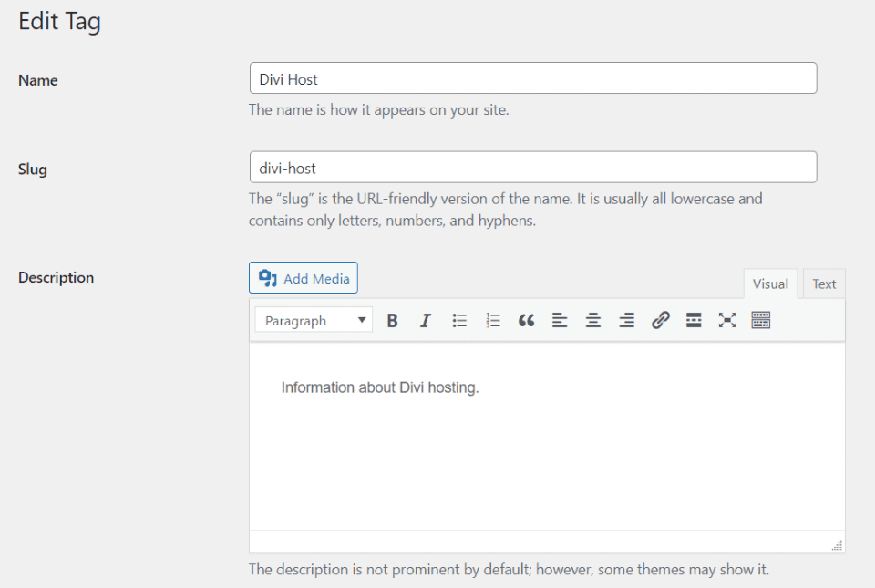Insert or edit a link
Screen dimensions: 875x588
660,320
